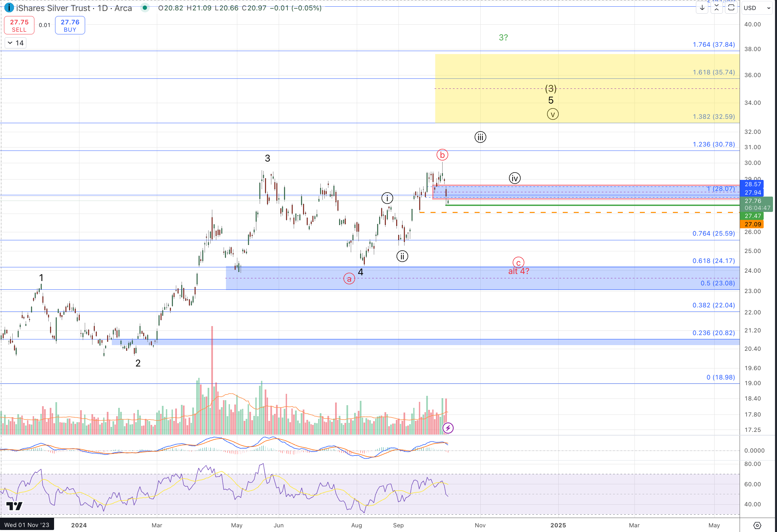Viewport: 777px width, 532px height.
Task: Maximize the chart pane
Action: pos(731,8)
